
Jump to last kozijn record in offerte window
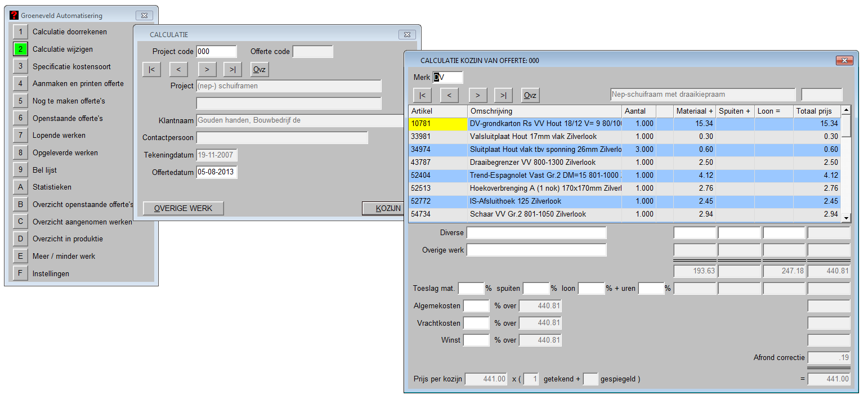click(503, 95)
